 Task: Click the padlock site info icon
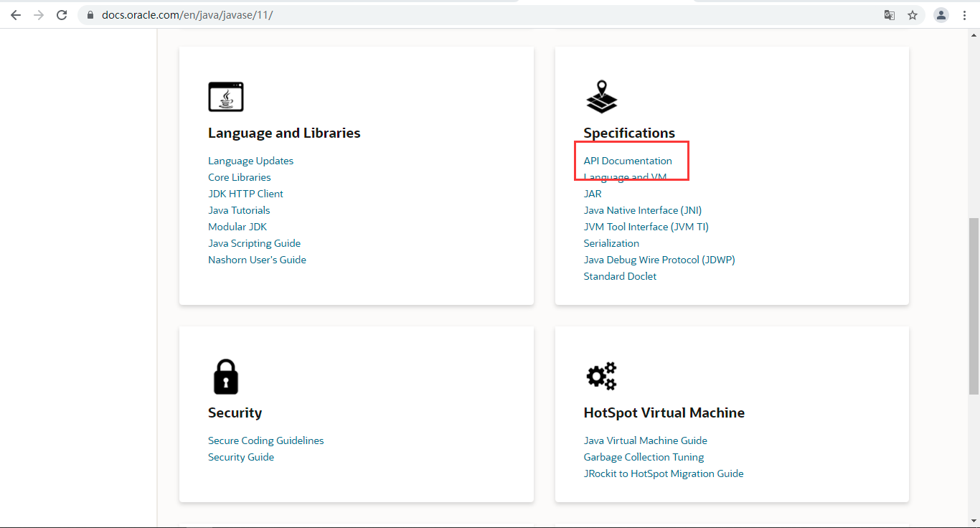click(90, 15)
